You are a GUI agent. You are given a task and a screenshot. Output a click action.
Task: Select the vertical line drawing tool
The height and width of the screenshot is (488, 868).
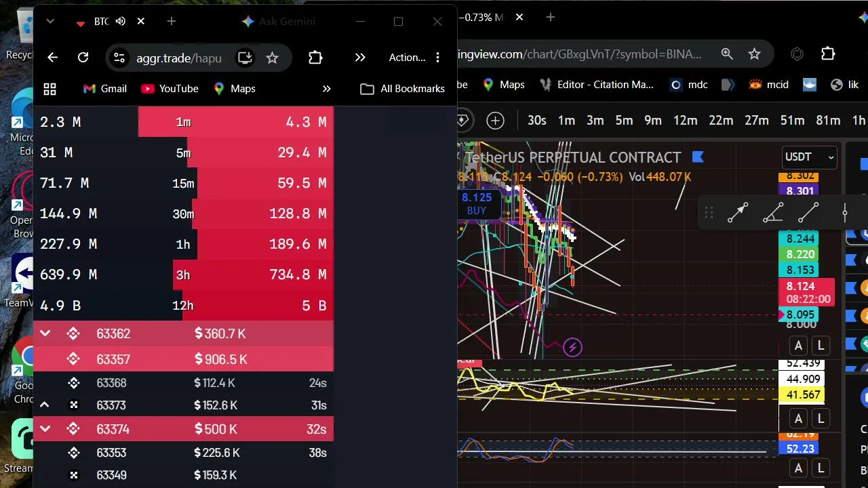(x=844, y=213)
